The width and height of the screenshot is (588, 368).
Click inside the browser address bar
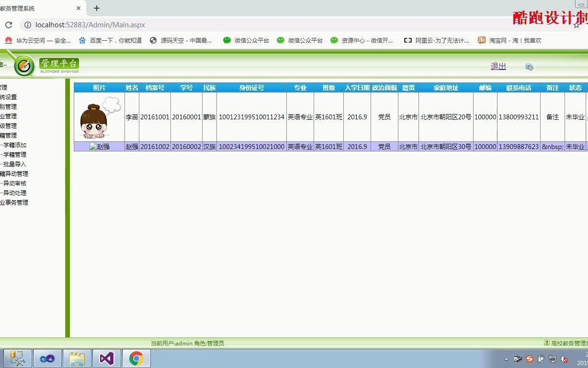[x=192, y=25]
